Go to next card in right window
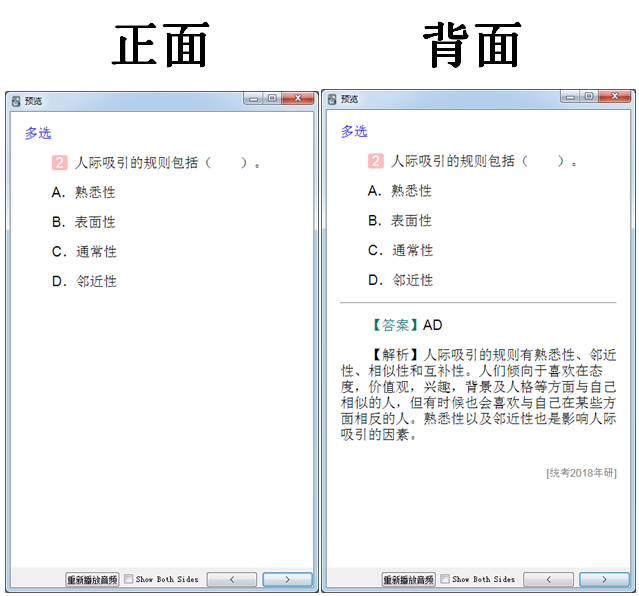 point(604,579)
